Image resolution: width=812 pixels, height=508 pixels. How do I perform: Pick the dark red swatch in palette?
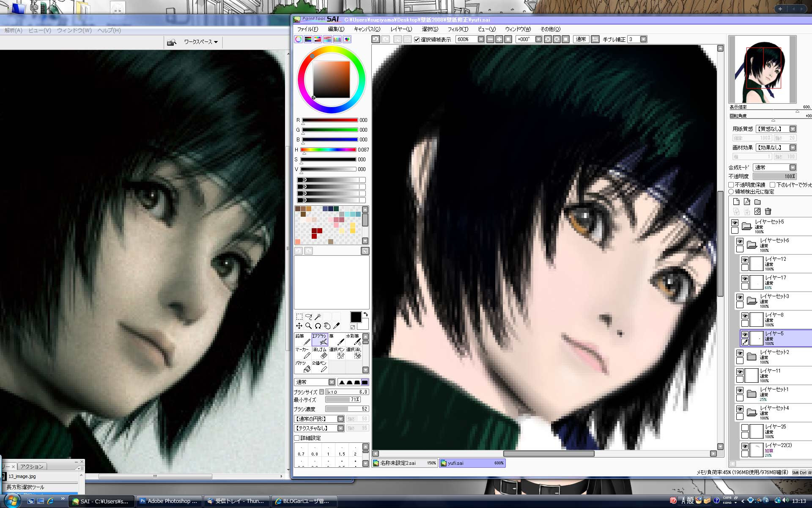(x=314, y=231)
